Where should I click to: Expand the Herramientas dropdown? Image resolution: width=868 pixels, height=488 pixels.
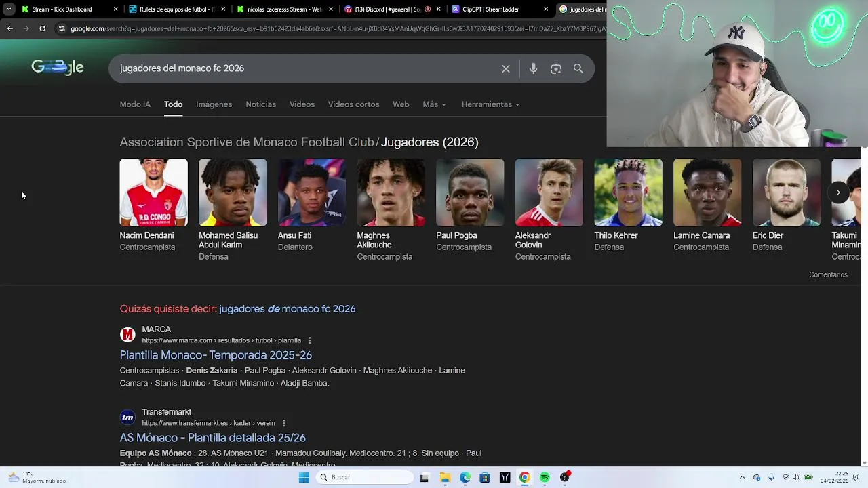pos(490,104)
